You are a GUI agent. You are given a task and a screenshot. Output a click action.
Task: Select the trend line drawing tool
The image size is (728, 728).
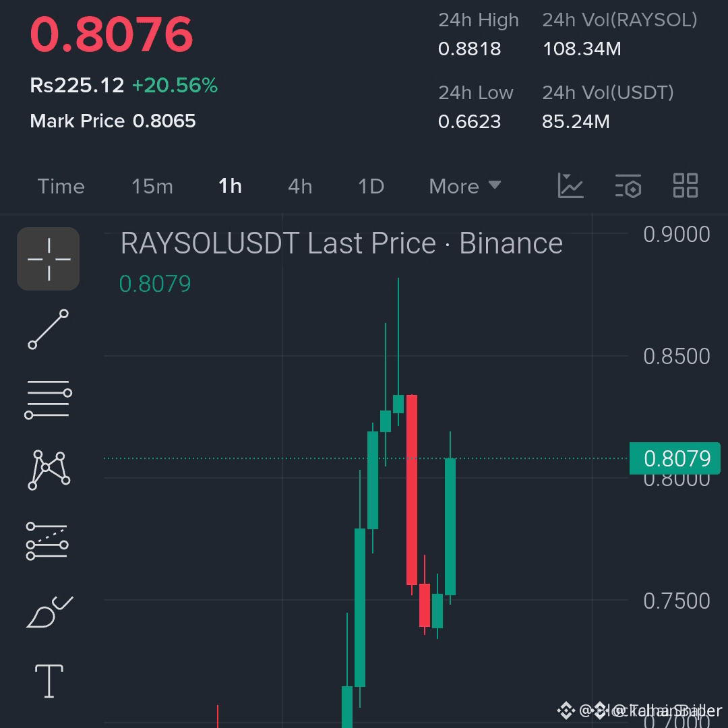tap(49, 329)
